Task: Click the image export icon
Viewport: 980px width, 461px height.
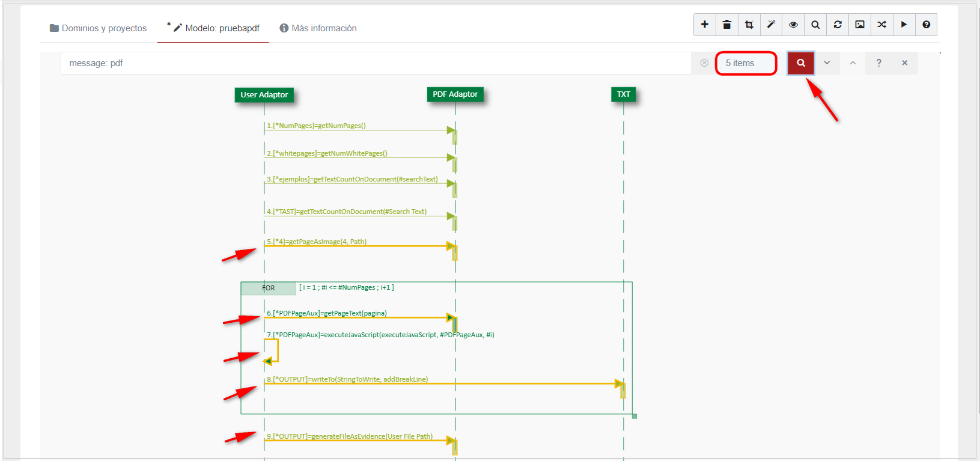Action: click(x=860, y=25)
